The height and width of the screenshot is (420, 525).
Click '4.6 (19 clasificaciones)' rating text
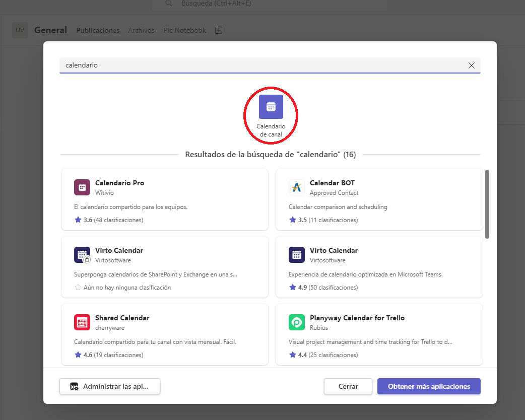113,355
